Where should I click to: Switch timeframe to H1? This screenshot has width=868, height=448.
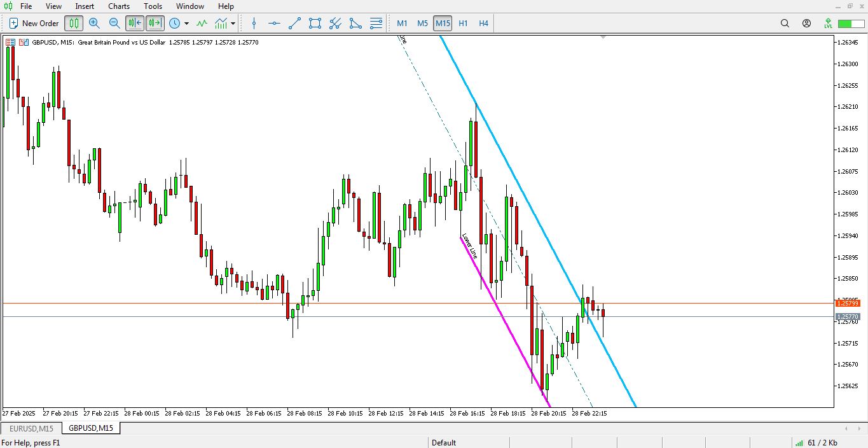(x=463, y=24)
